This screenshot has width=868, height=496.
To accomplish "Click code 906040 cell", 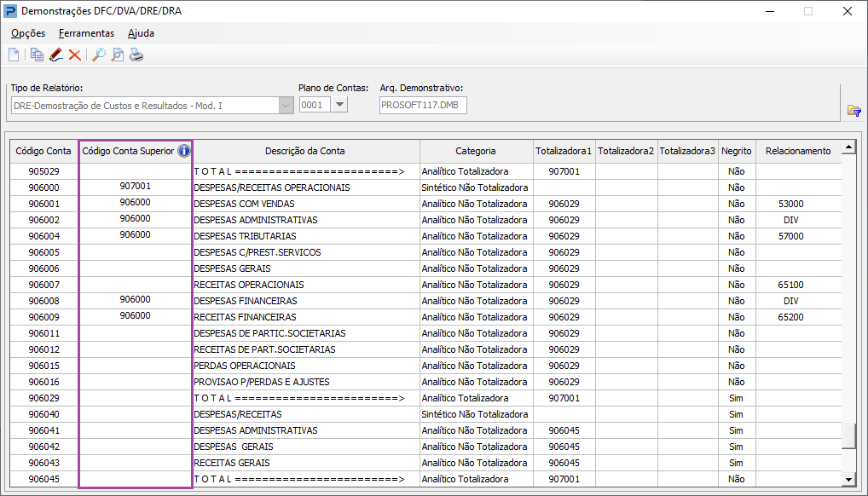I will [x=43, y=414].
